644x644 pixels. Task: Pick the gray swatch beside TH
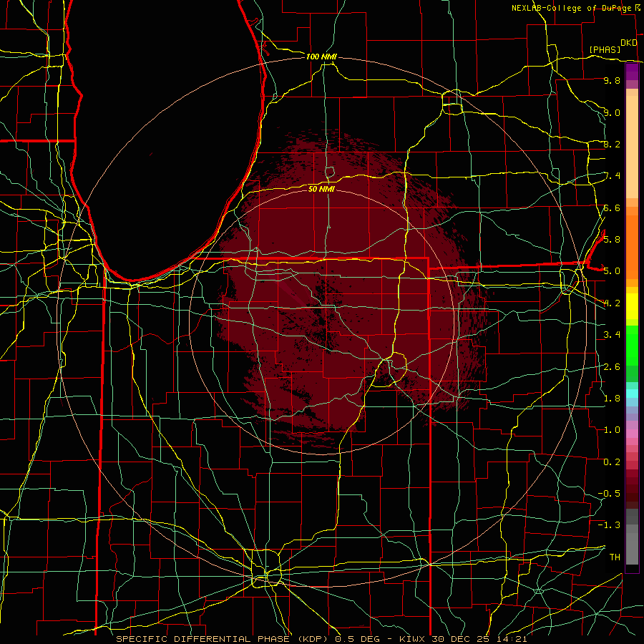tap(632, 548)
